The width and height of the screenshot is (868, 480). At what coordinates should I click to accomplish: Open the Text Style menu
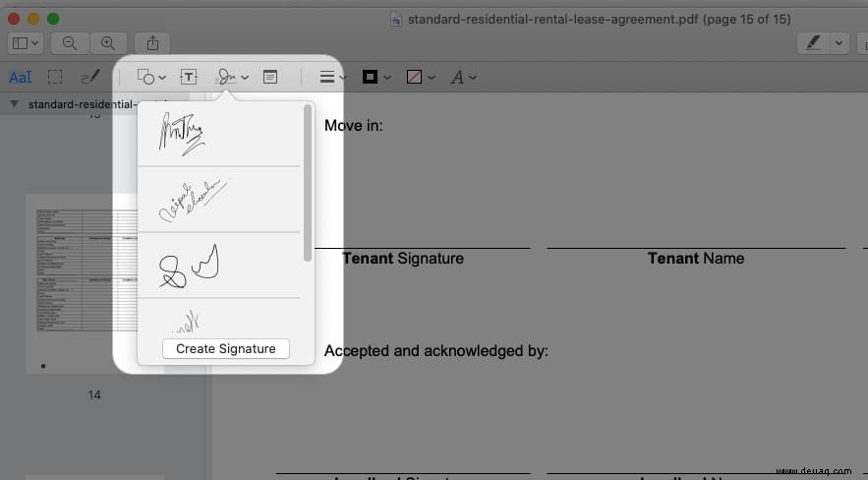(x=463, y=77)
